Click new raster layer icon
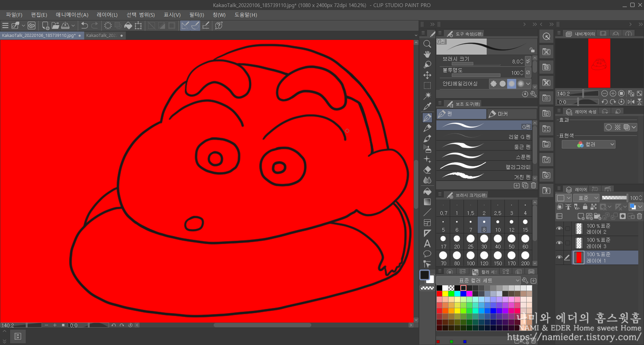The height and width of the screenshot is (345, 644). click(581, 216)
